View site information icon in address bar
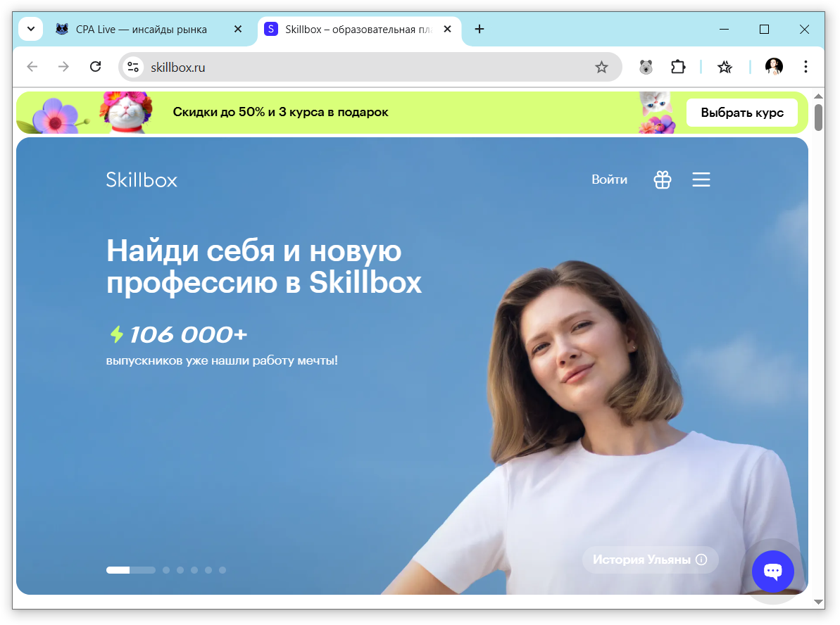Viewport: 840px width, 625px height. (133, 67)
